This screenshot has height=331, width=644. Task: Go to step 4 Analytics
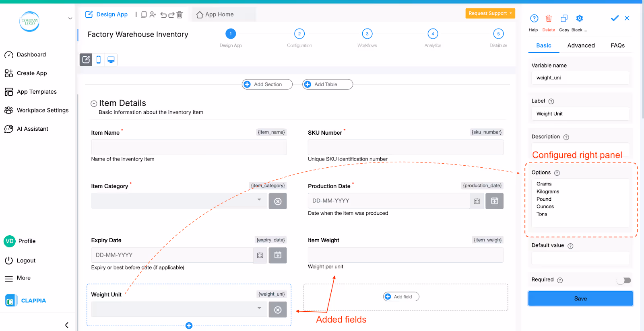pyautogui.click(x=433, y=34)
